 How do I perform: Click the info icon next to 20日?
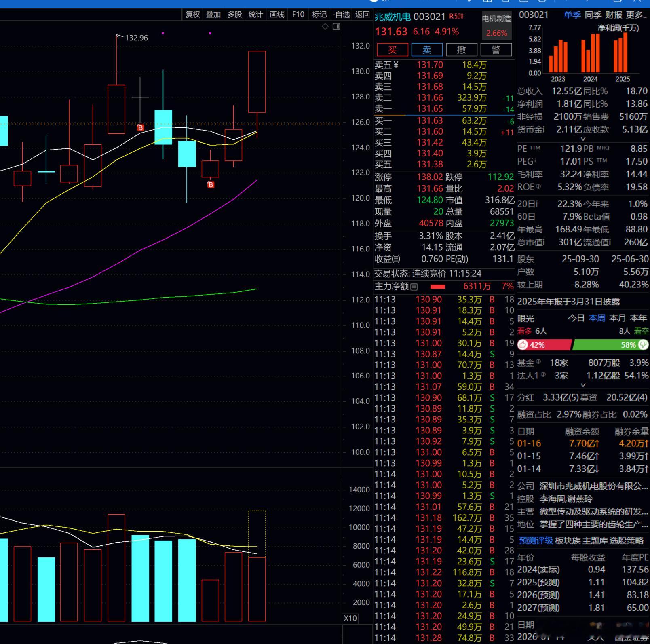coord(536,204)
